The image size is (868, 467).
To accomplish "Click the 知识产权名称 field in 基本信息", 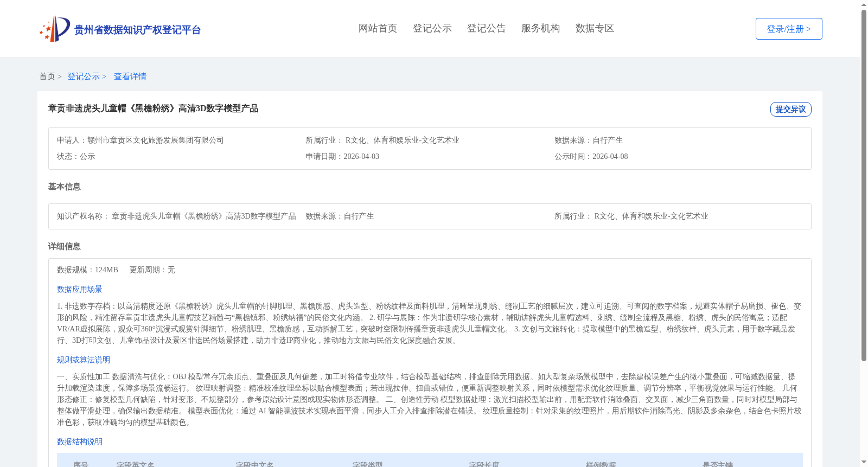I will pos(176,216).
